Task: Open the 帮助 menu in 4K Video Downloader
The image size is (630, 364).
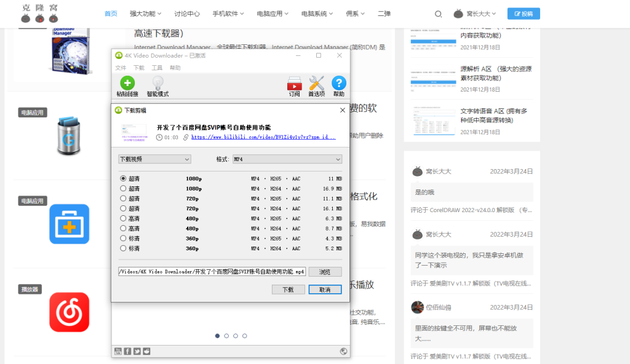Action: (x=175, y=68)
